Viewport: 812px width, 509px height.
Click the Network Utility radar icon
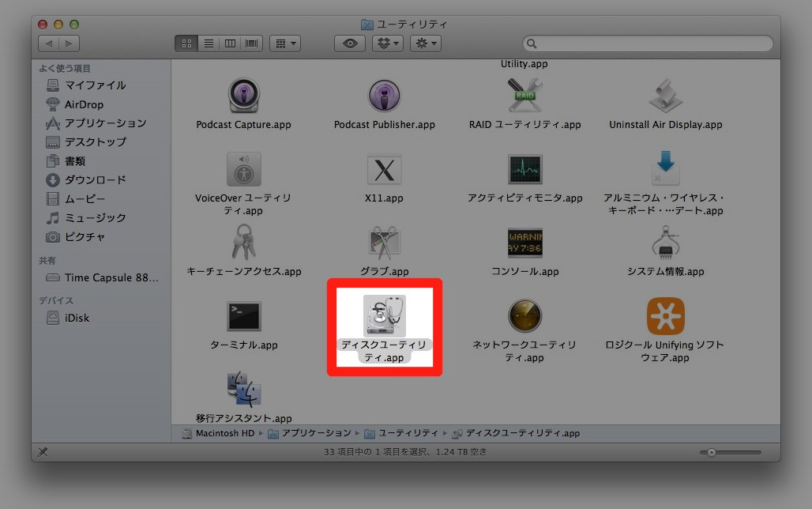[x=524, y=316]
